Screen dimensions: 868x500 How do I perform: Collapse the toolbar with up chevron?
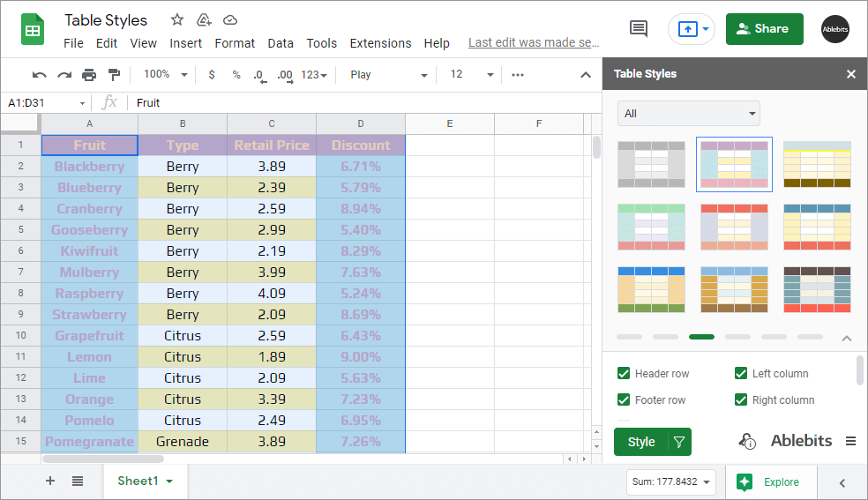point(586,75)
